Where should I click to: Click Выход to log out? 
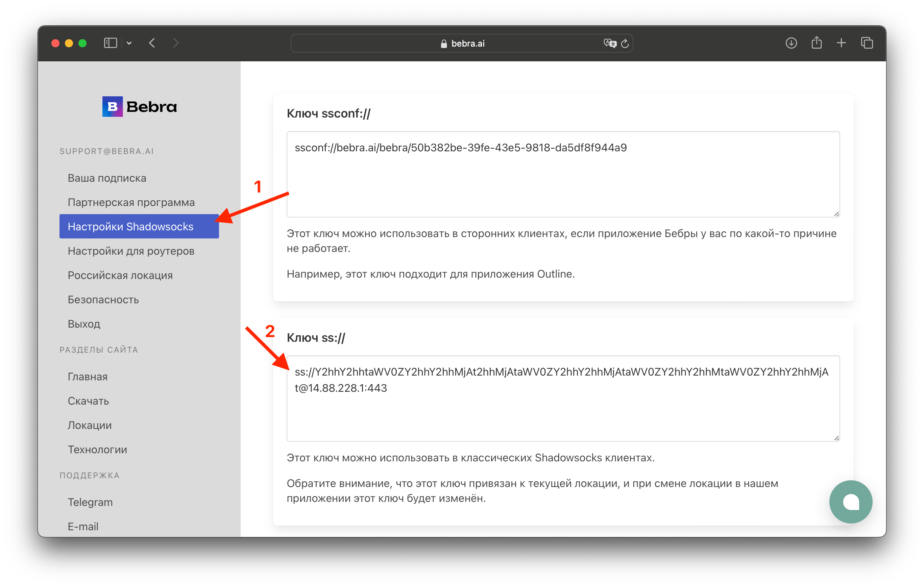pos(84,324)
